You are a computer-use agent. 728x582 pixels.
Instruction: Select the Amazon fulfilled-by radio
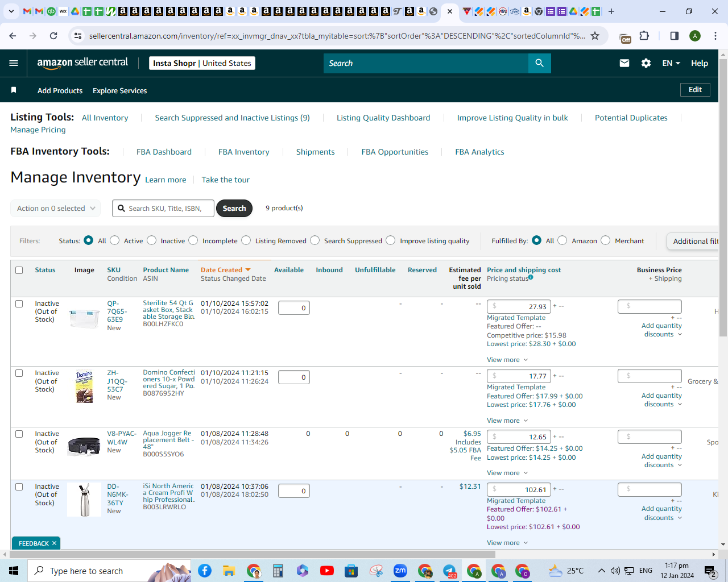pos(562,240)
